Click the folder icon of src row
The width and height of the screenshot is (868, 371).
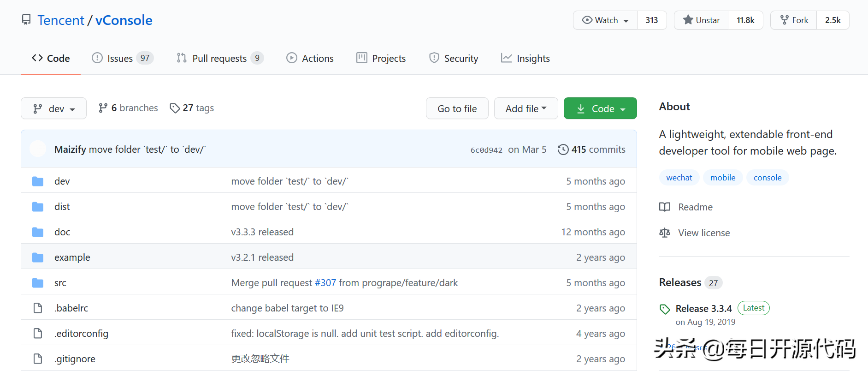38,283
